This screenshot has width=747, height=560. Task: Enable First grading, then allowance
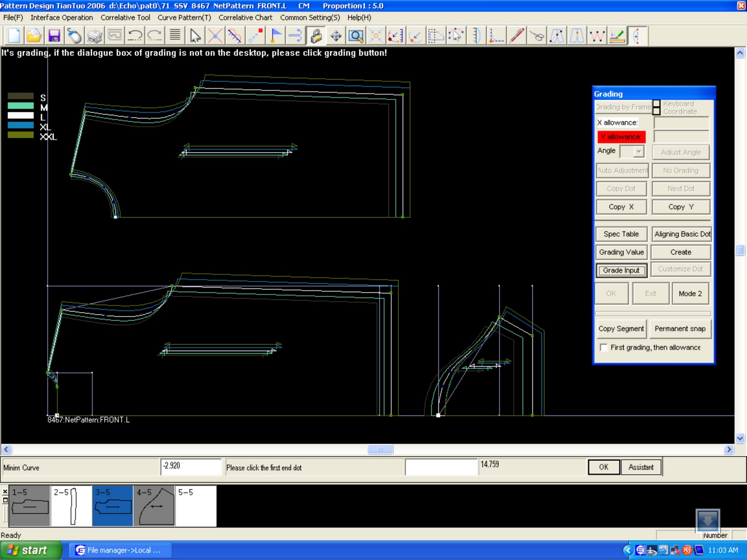[604, 347]
